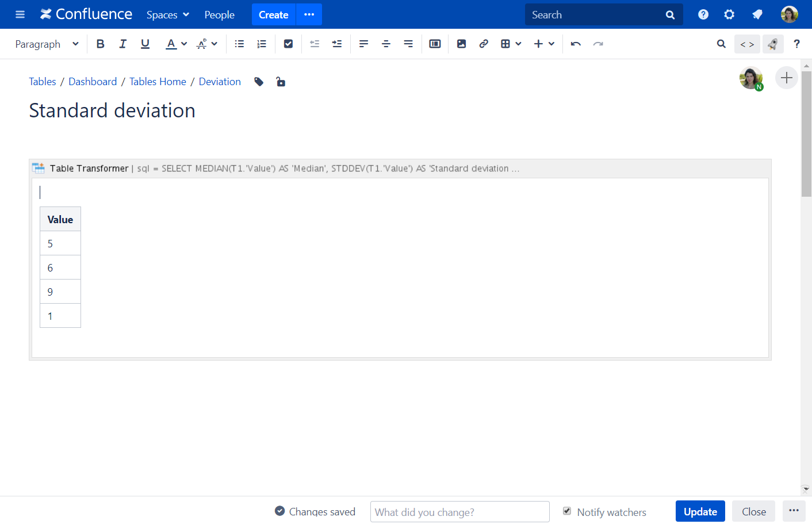Viewport: 812px width, 524px height.
Task: Undo the last edit
Action: (576, 44)
